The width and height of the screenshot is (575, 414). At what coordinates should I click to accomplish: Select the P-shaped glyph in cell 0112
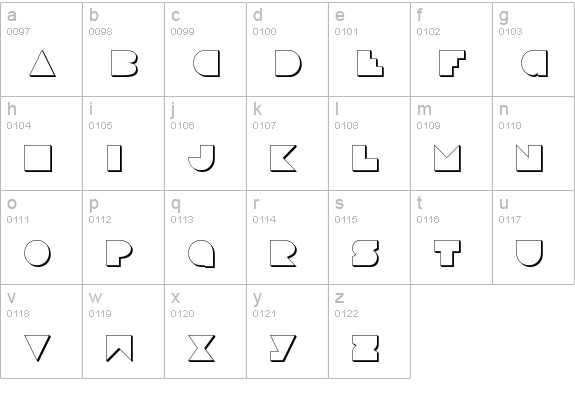[x=120, y=253]
